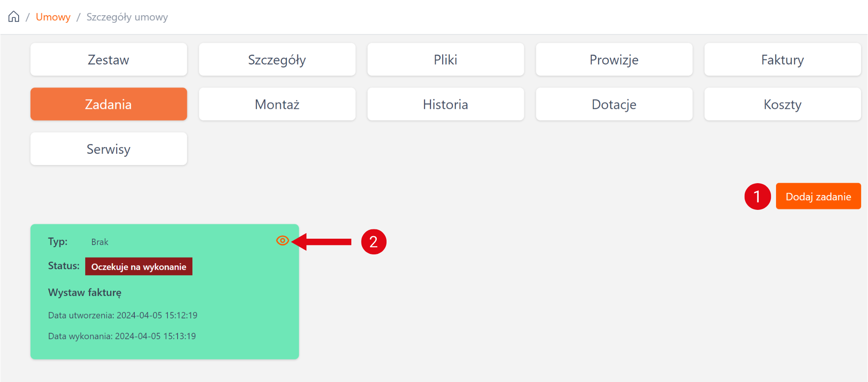The height and width of the screenshot is (382, 868).
Task: Click the Oczekuje na wykonanie status badge
Action: click(139, 267)
